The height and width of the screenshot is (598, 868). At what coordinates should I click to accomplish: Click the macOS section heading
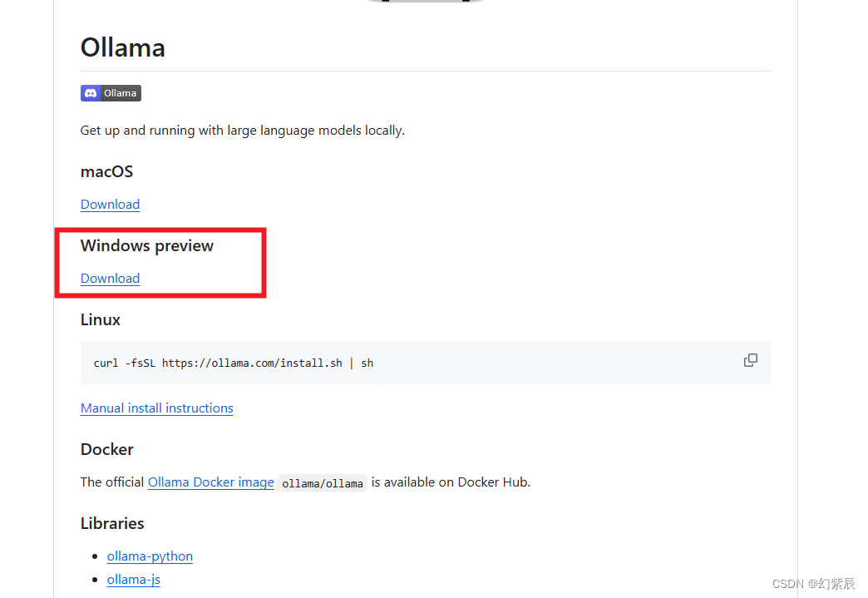tap(107, 171)
